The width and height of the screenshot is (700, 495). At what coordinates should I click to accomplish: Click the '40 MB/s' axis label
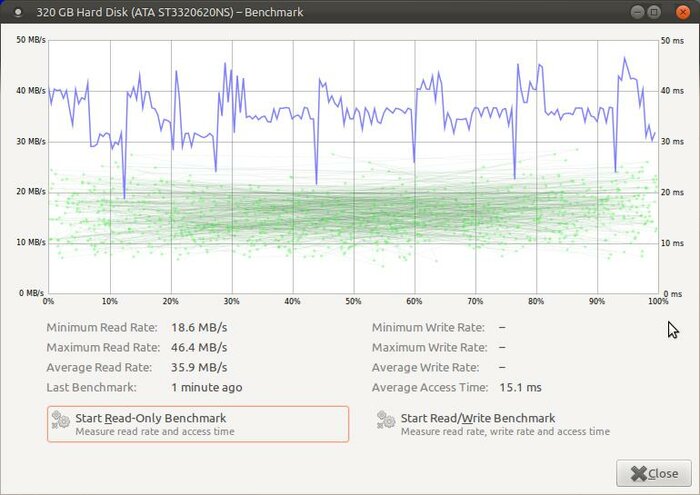31,91
